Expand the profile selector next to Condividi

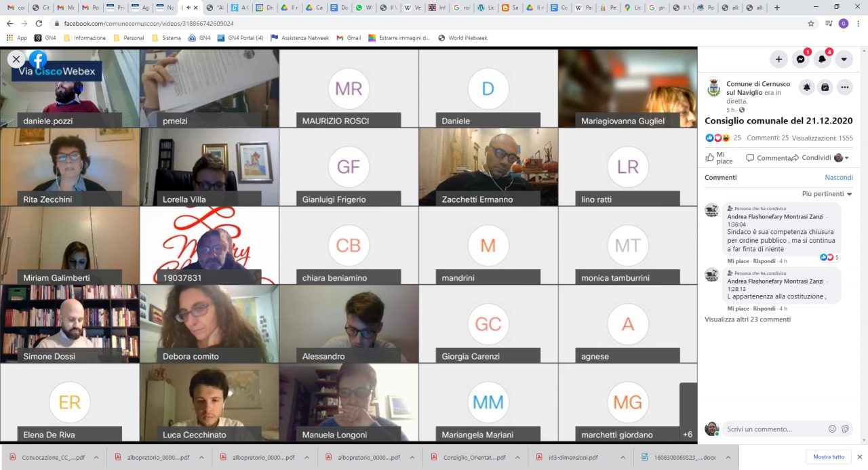pyautogui.click(x=842, y=158)
